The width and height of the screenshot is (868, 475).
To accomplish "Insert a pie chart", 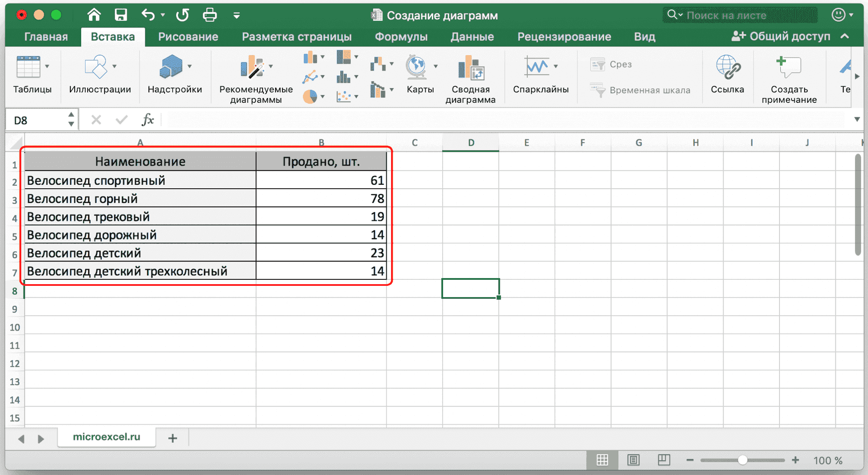I will tap(310, 96).
